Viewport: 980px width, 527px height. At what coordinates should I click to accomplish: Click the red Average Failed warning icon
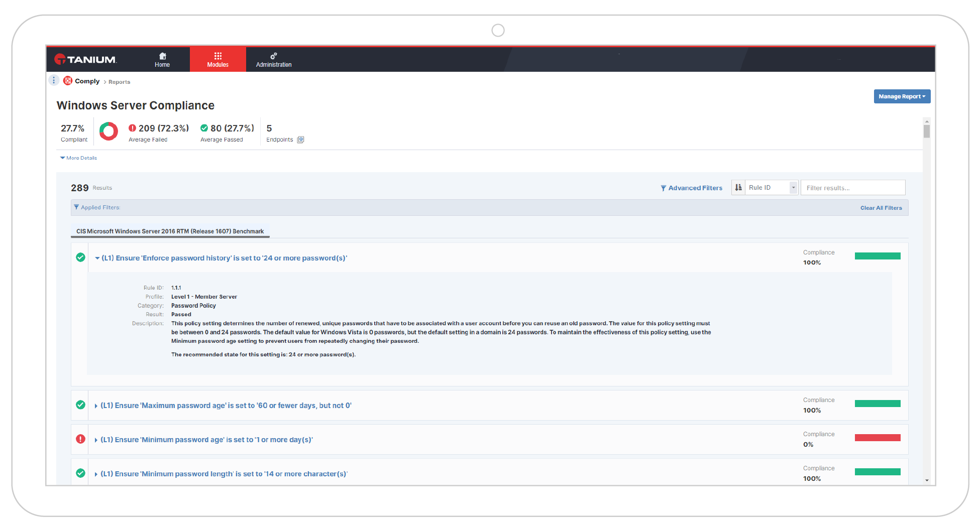pos(133,128)
